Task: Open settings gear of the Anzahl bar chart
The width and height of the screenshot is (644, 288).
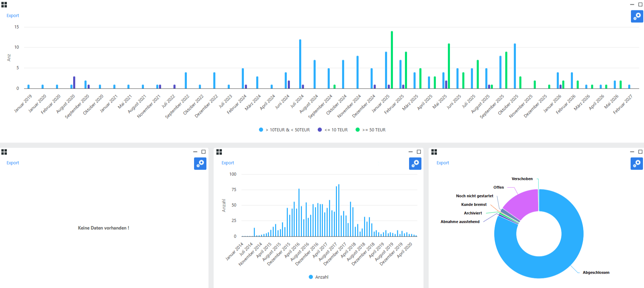Action: click(415, 163)
